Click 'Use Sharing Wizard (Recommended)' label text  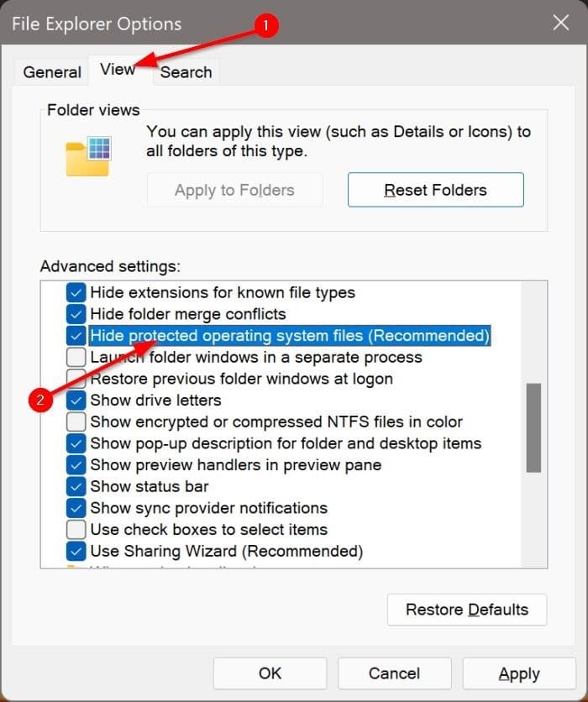[x=227, y=551]
